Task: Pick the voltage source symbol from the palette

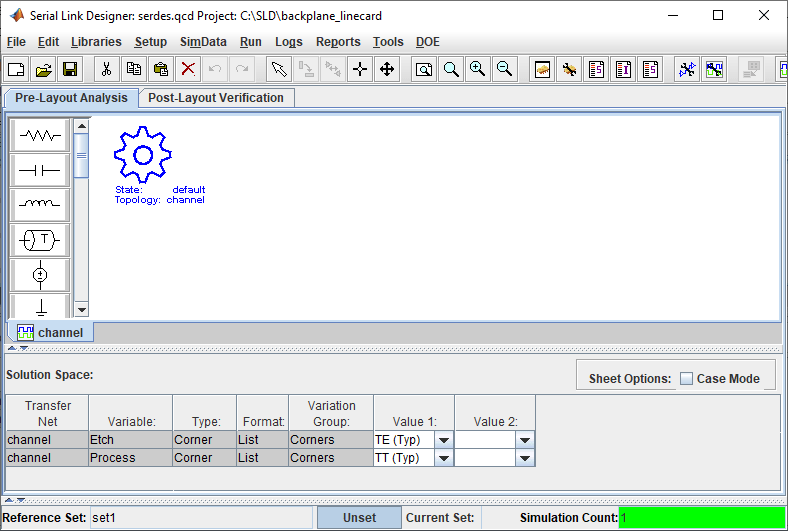Action: tap(40, 275)
